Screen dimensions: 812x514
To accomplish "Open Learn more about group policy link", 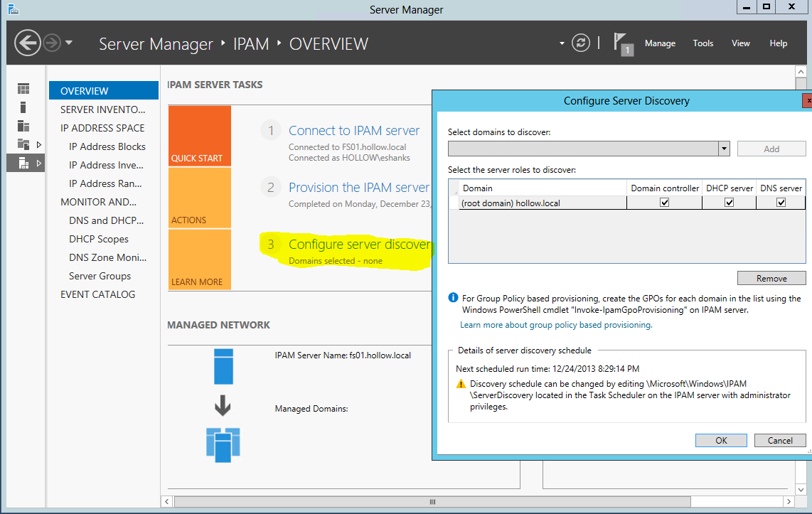I will [556, 325].
